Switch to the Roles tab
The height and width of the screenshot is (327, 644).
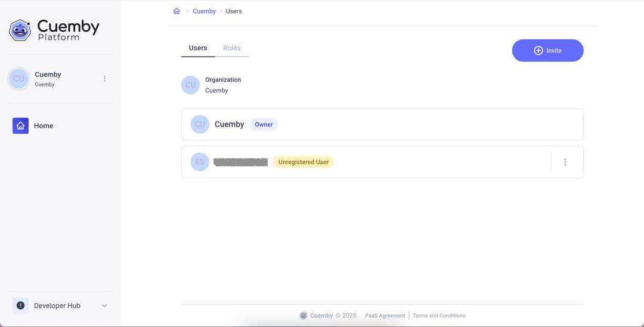(232, 48)
